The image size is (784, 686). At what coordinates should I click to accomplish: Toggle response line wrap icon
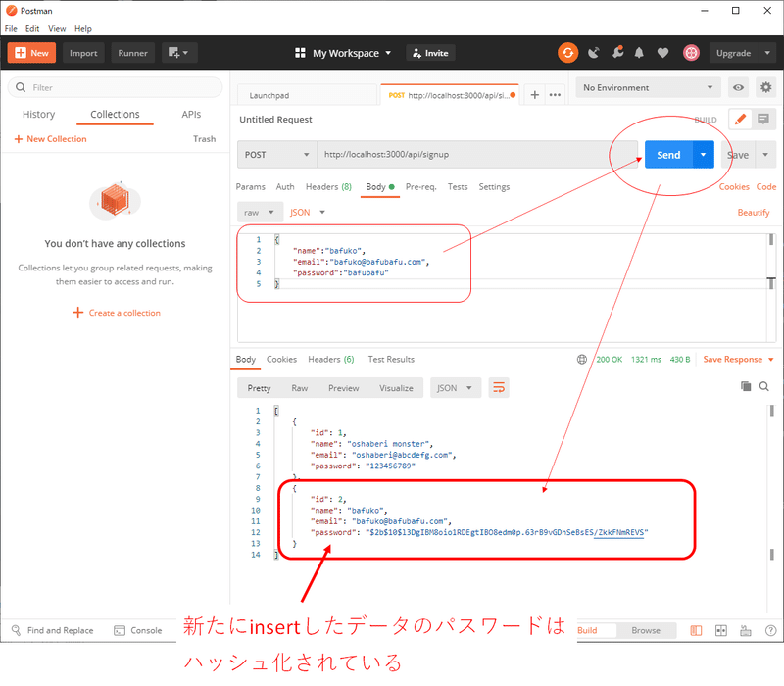499,387
